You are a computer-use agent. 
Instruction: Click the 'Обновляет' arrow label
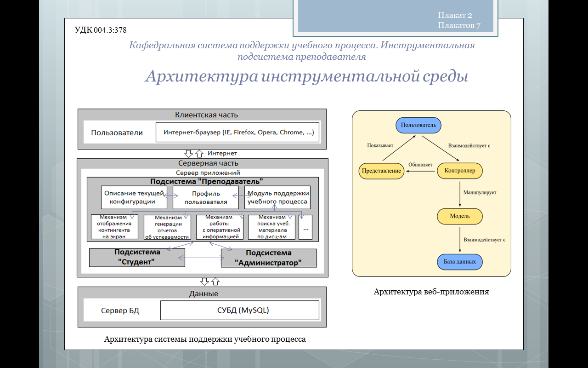tap(421, 165)
